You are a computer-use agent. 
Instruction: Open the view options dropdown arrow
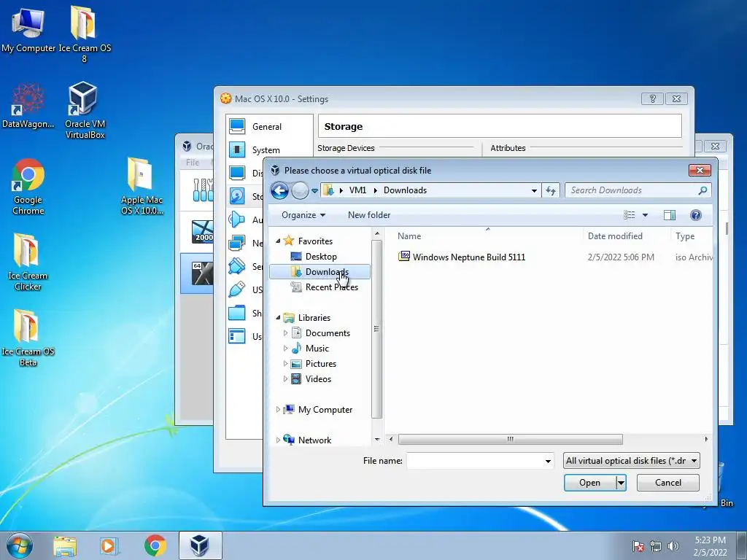pyautogui.click(x=645, y=215)
